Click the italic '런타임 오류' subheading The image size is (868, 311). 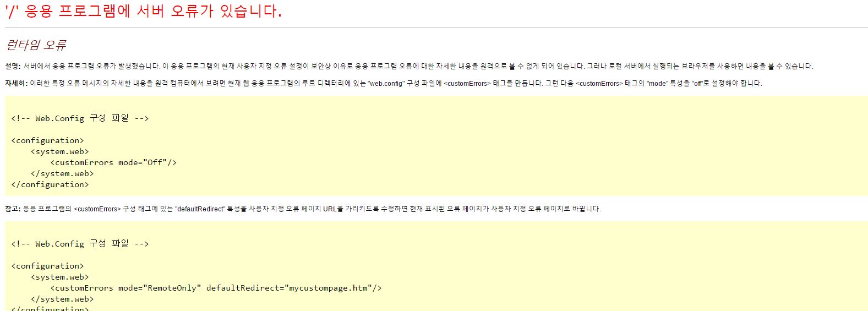[x=36, y=45]
